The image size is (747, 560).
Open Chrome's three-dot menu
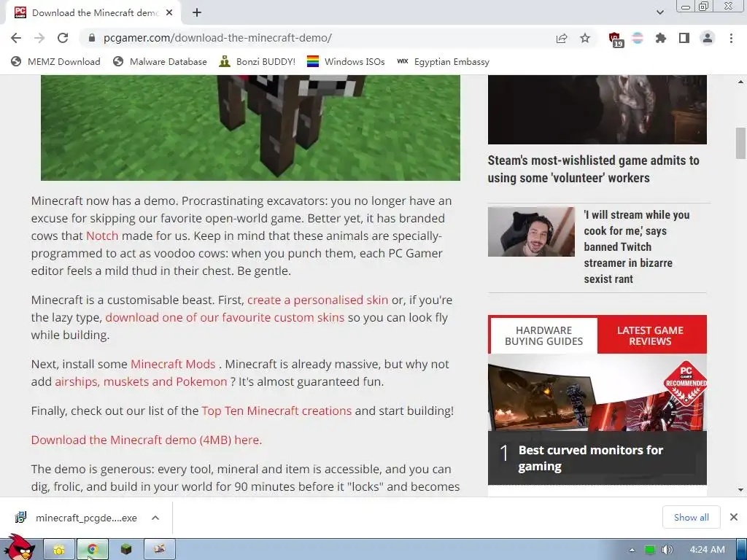point(731,38)
